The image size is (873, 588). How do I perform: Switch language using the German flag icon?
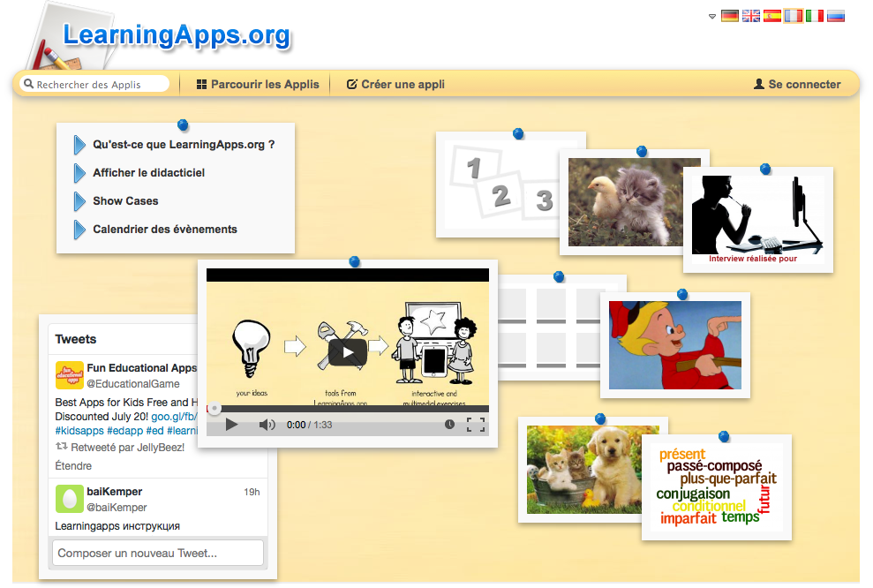729,15
